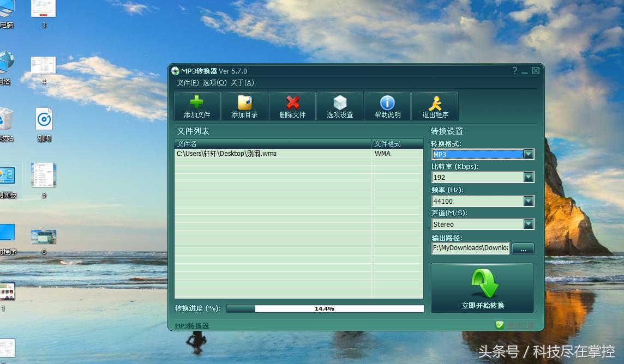Open the 文件(F) menu
Image resolution: width=624 pixels, height=364 pixels.
tap(187, 83)
